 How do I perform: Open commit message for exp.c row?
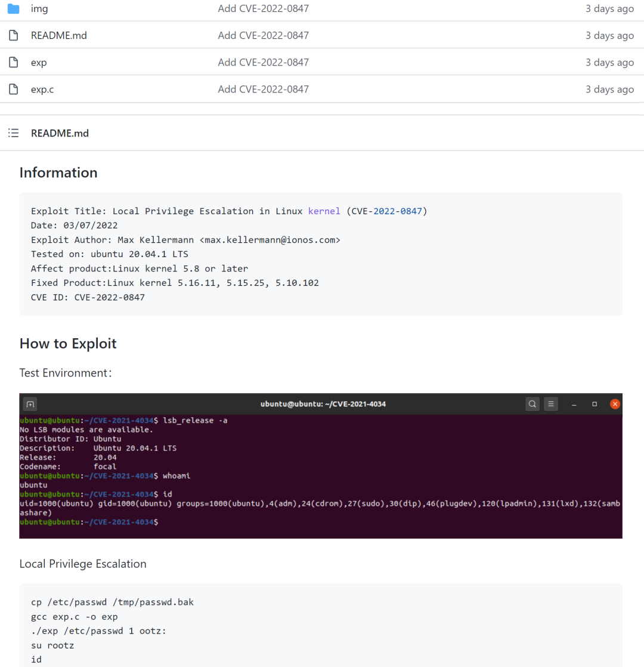[x=263, y=89]
